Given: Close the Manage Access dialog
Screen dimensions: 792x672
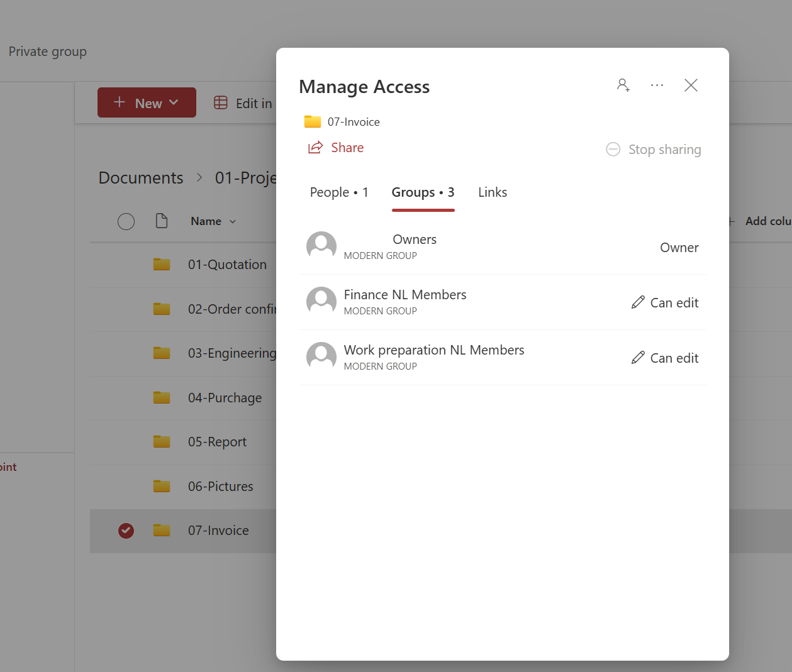Looking at the screenshot, I should click(691, 85).
